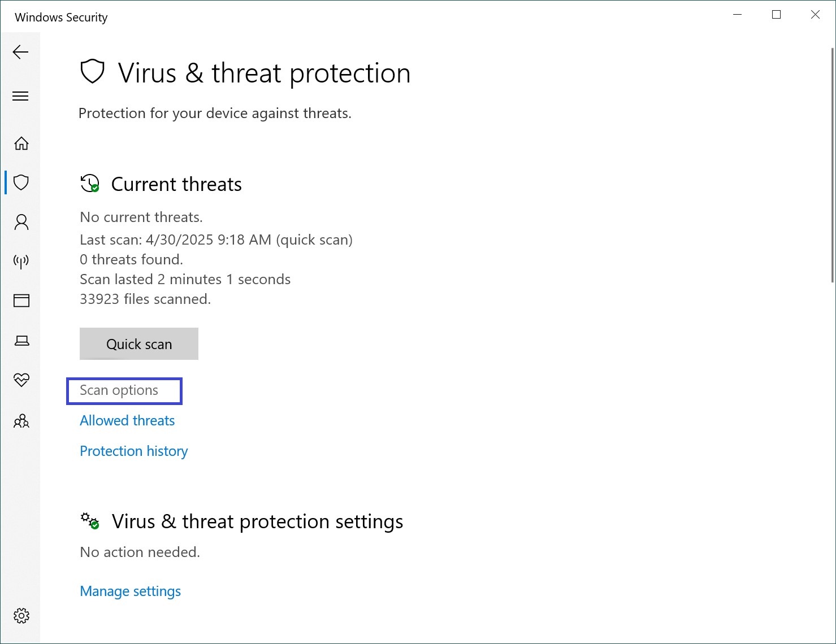Viewport: 836px width, 644px height.
Task: Select the Virus & threat protection shield icon
Action: 21,182
